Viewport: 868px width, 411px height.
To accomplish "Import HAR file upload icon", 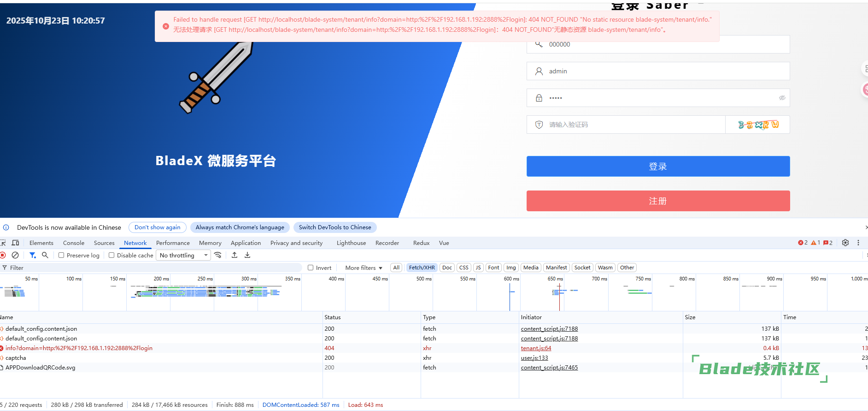I will coord(235,255).
